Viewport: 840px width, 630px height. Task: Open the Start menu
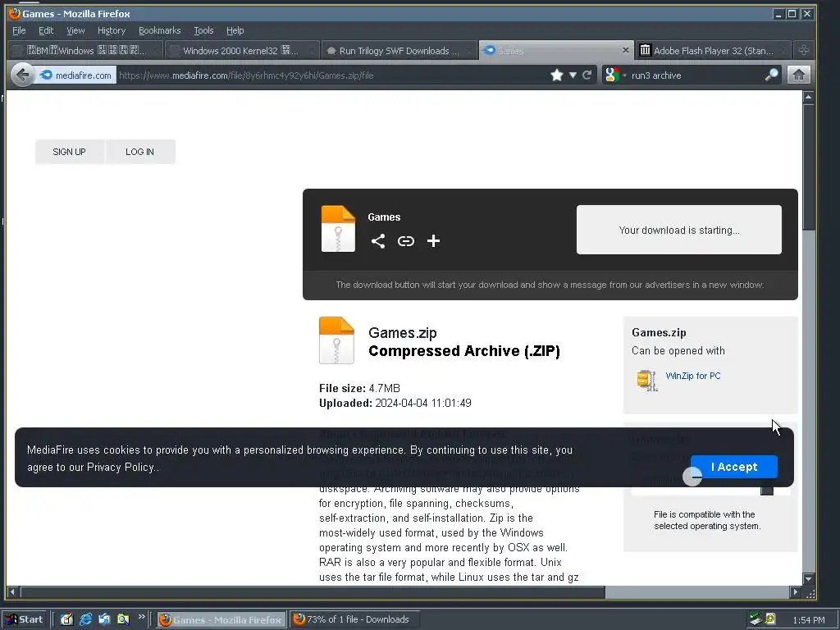(25, 619)
